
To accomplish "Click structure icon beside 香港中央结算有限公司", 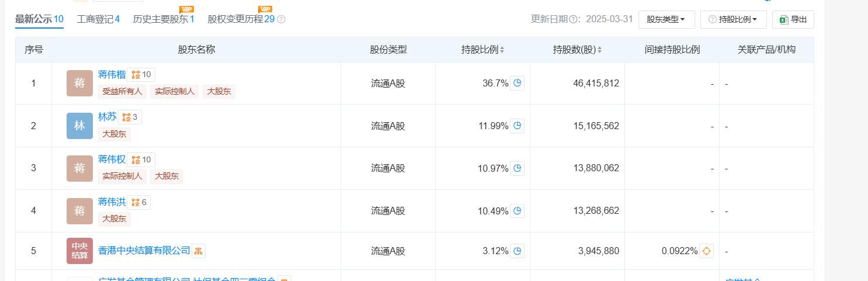I will [x=199, y=251].
